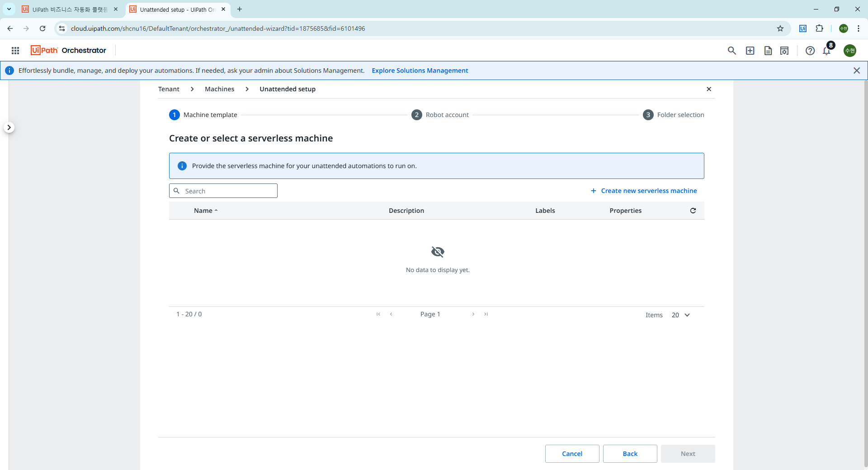Click the Back button
The image size is (868, 470).
630,454
